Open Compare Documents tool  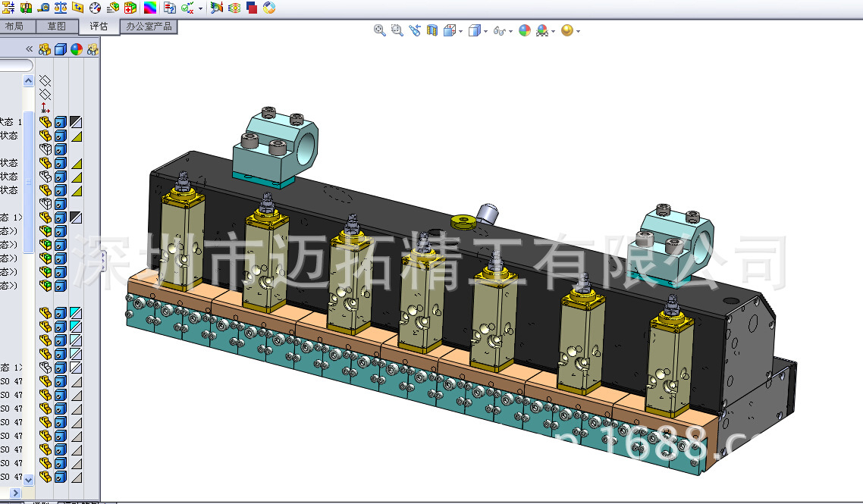pos(170,8)
